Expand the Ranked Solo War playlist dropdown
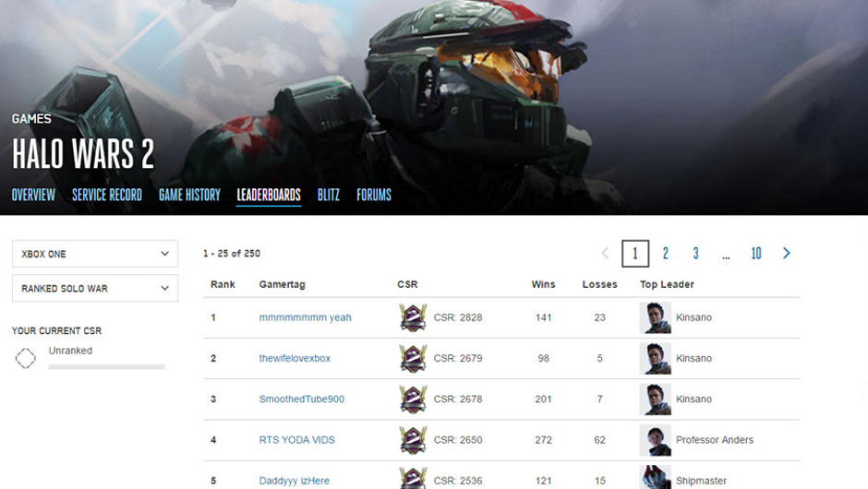This screenshot has height=489, width=868. tap(95, 288)
